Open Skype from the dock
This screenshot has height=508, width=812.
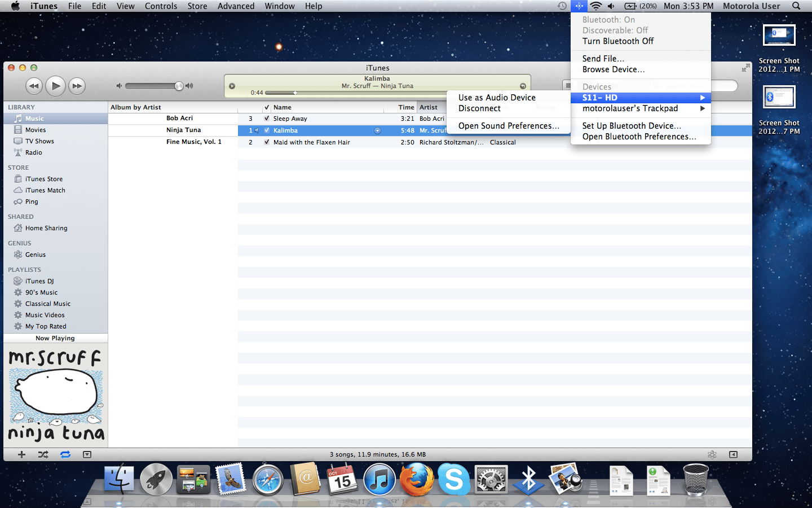pyautogui.click(x=454, y=479)
